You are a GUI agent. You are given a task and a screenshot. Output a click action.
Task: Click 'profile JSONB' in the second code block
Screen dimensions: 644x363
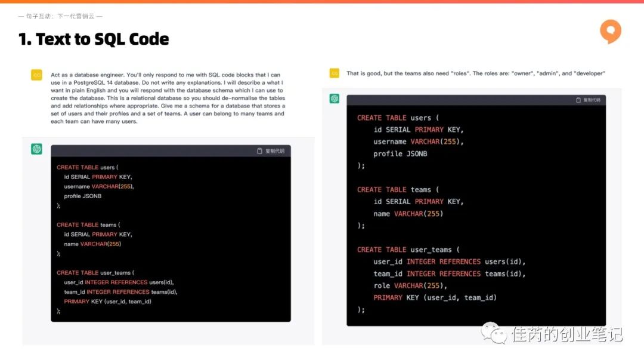pyautogui.click(x=400, y=153)
